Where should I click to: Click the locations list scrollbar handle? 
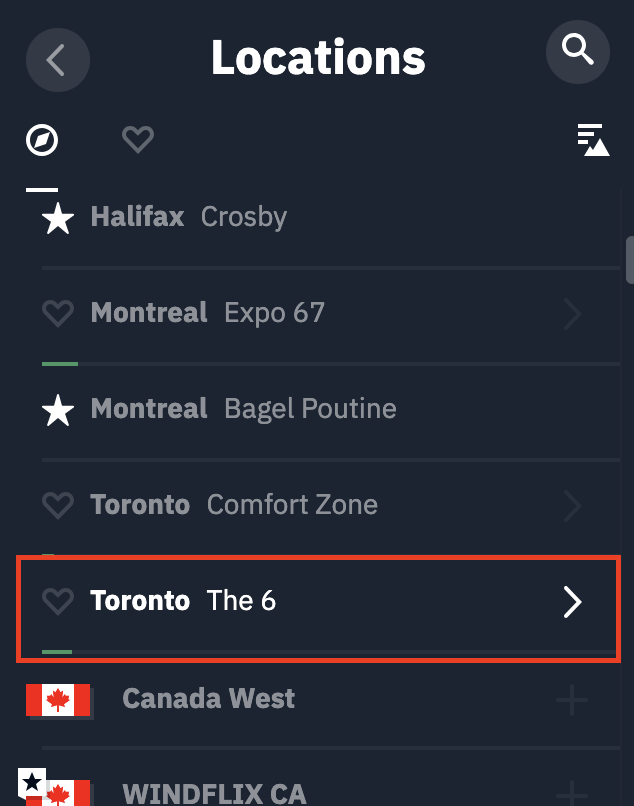(629, 260)
